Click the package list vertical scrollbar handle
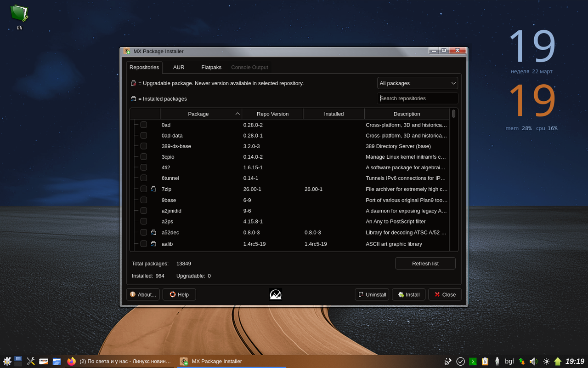Image resolution: width=588 pixels, height=368 pixels. [x=454, y=113]
